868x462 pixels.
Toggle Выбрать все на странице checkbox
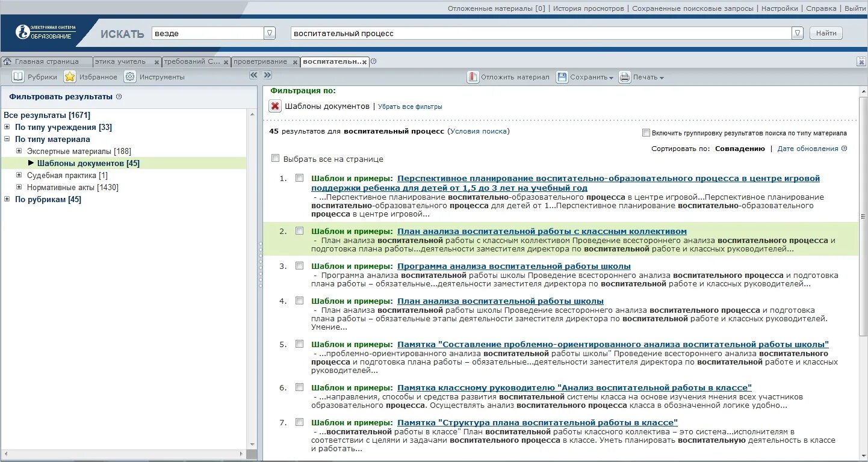coord(275,158)
